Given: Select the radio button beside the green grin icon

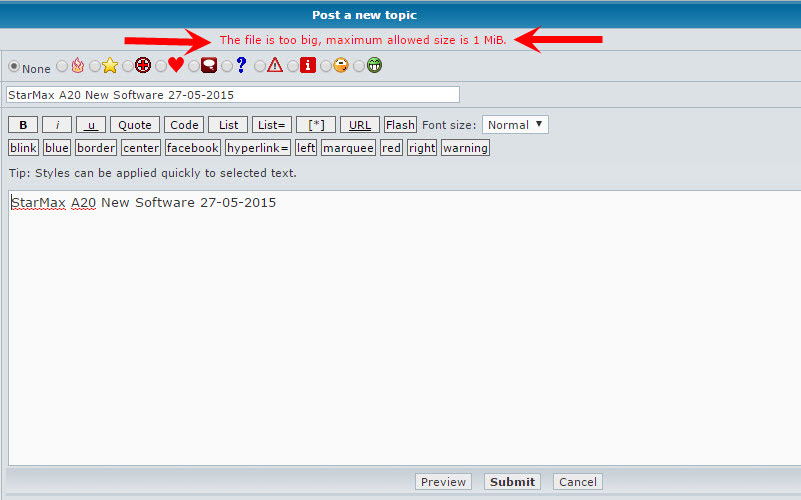Looking at the screenshot, I should pyautogui.click(x=359, y=66).
